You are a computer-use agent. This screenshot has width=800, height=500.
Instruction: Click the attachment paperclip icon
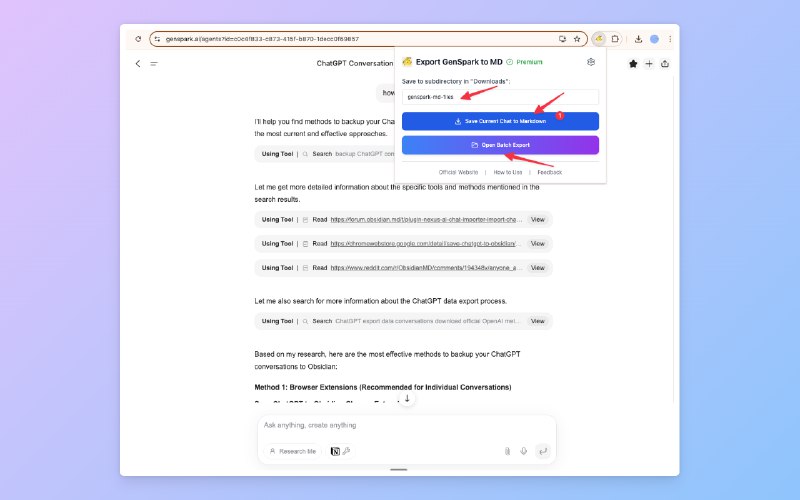pos(507,451)
